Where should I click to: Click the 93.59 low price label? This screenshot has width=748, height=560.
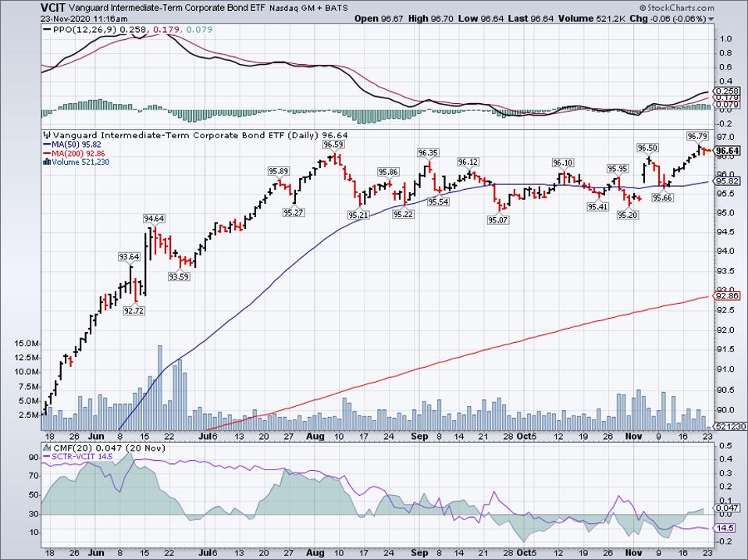(179, 276)
